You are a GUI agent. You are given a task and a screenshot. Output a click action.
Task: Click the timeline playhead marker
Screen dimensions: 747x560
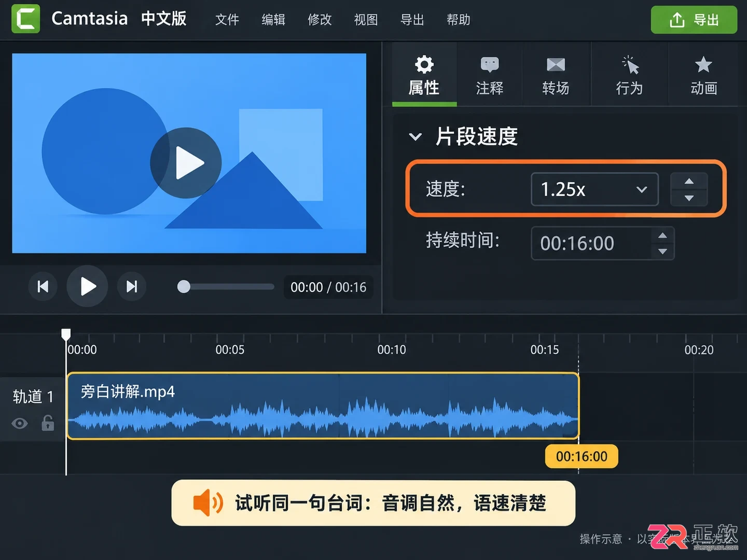click(x=66, y=334)
